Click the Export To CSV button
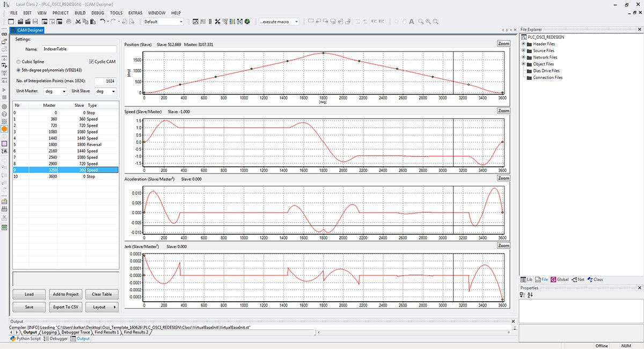644x349 pixels. click(x=65, y=307)
